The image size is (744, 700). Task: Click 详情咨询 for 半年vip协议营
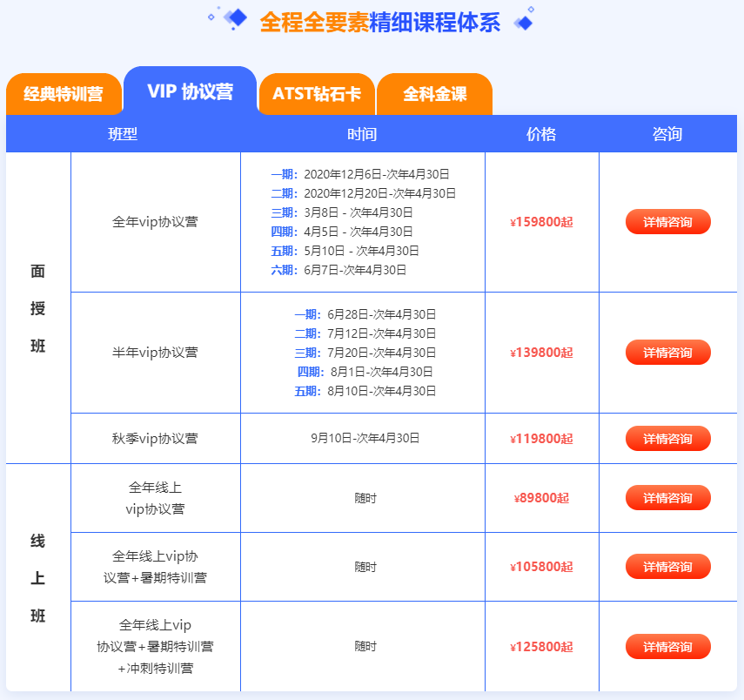[x=667, y=353]
